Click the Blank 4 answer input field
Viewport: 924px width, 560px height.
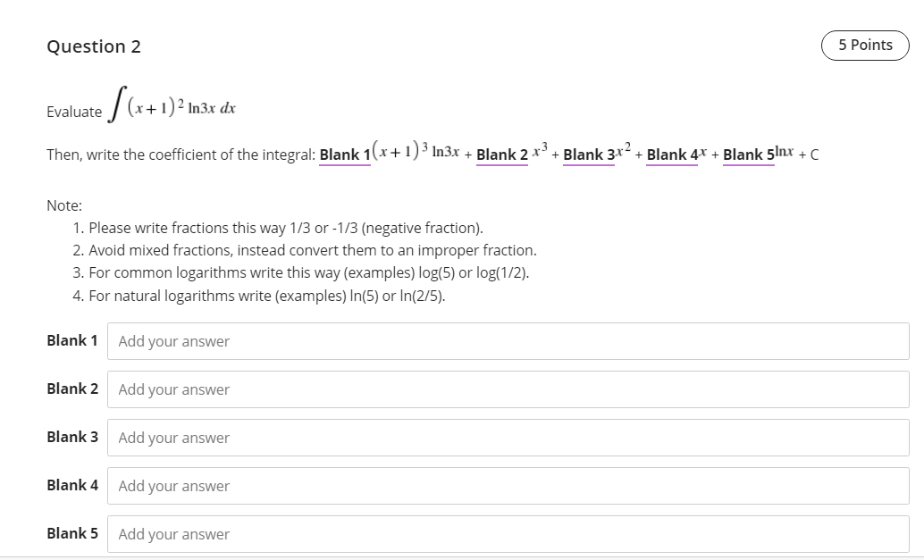point(509,485)
